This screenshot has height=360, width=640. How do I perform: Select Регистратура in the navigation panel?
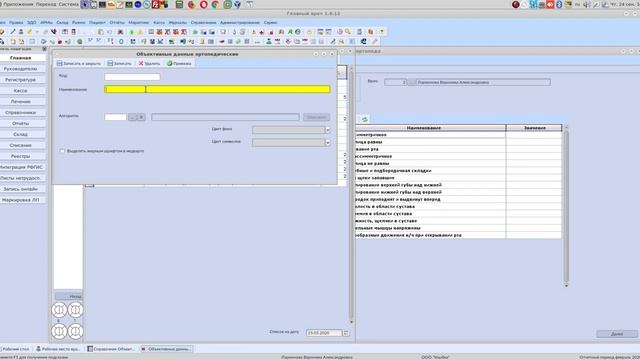click(x=21, y=80)
